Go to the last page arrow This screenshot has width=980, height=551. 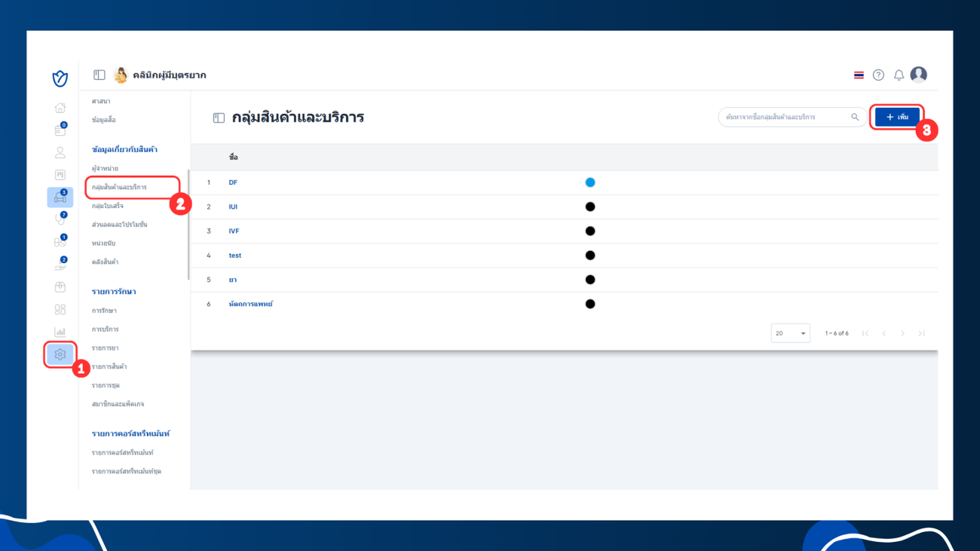coord(921,333)
